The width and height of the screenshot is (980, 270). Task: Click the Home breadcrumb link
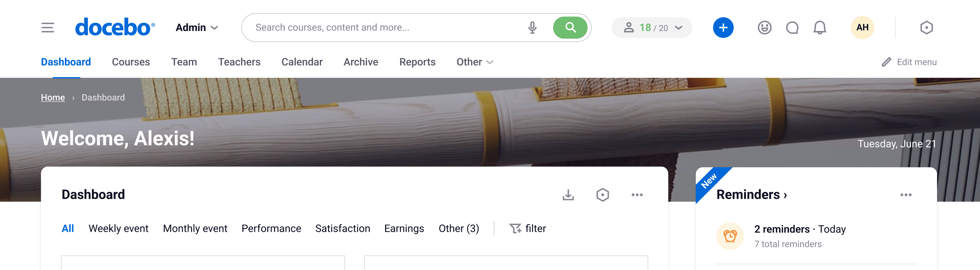(53, 98)
